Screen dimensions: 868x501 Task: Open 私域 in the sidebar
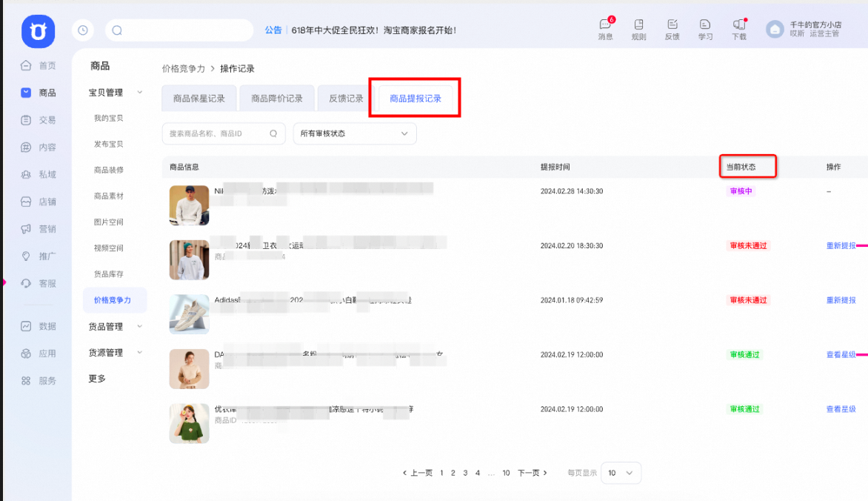pos(39,175)
